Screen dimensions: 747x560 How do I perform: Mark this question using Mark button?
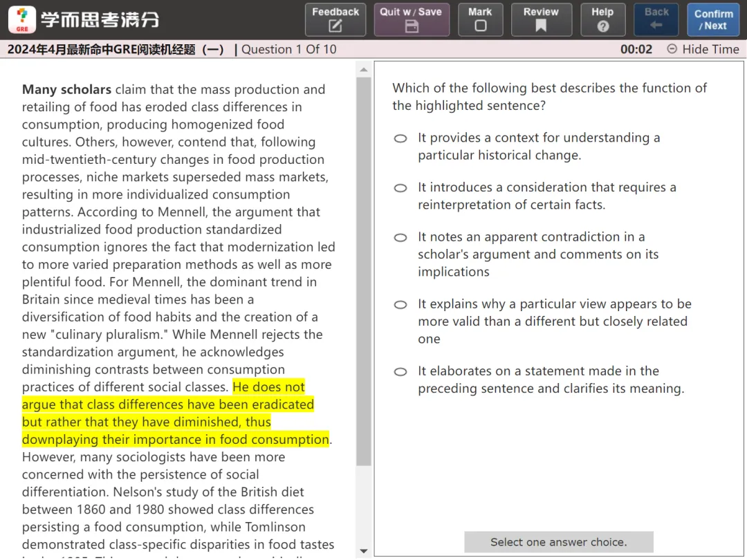tap(480, 19)
